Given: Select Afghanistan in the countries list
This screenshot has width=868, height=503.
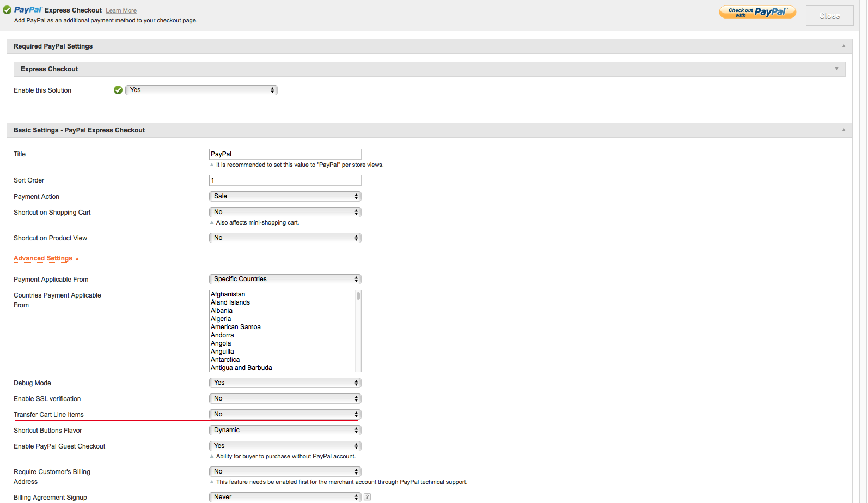Looking at the screenshot, I should [228, 294].
